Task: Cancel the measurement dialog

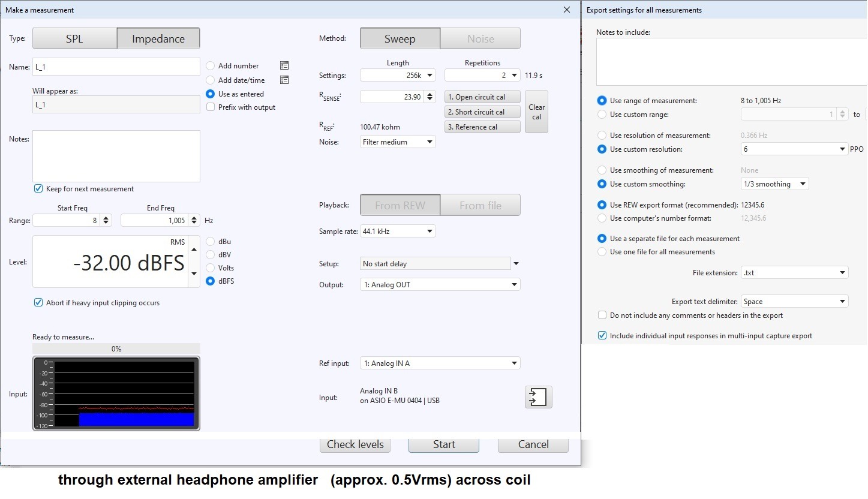Action: click(x=533, y=444)
